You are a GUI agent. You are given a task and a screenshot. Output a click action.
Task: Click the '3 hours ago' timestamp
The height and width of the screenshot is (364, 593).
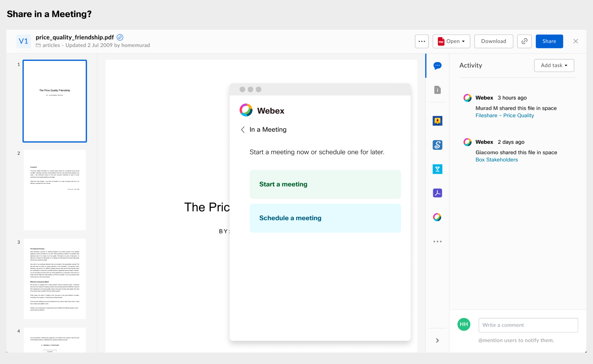pos(512,98)
